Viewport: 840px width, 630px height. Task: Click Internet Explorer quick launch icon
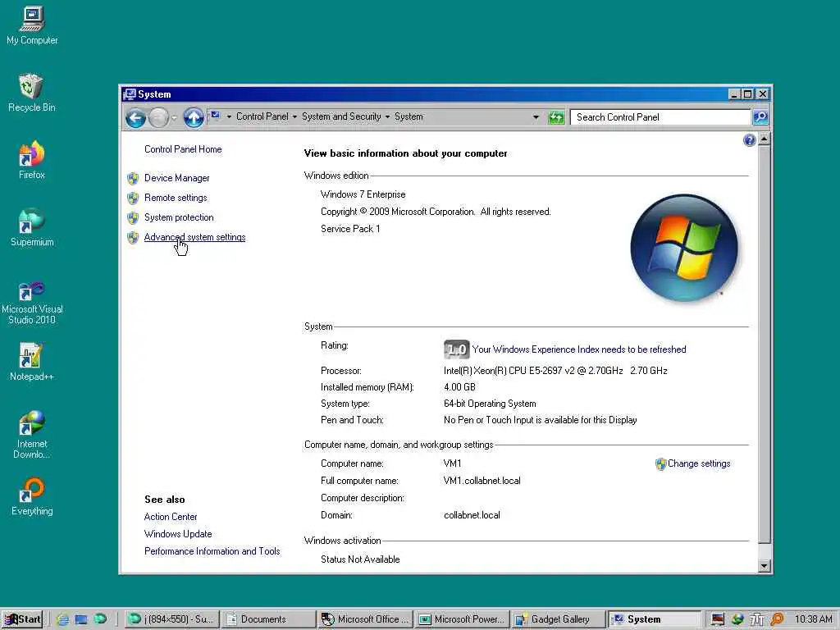point(62,619)
